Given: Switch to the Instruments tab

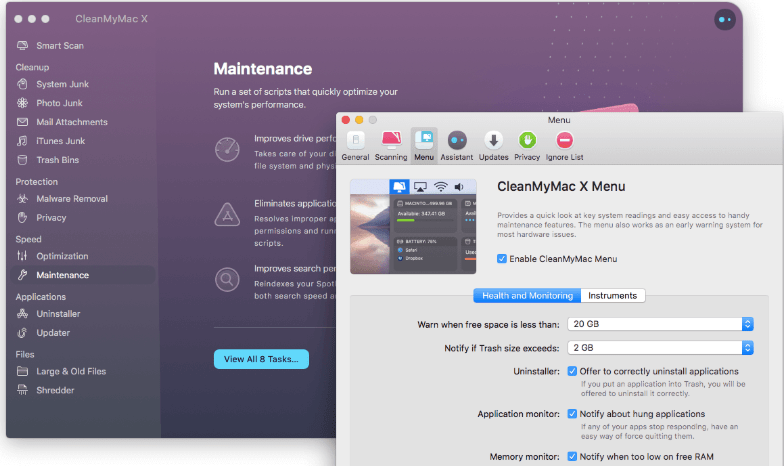Looking at the screenshot, I should coord(612,296).
